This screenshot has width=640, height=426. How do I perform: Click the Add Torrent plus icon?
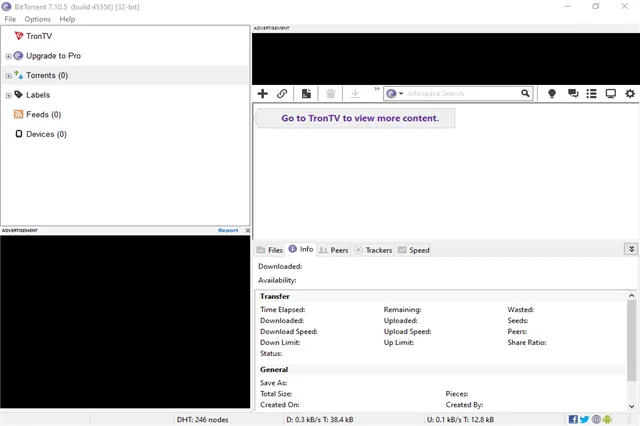[262, 93]
